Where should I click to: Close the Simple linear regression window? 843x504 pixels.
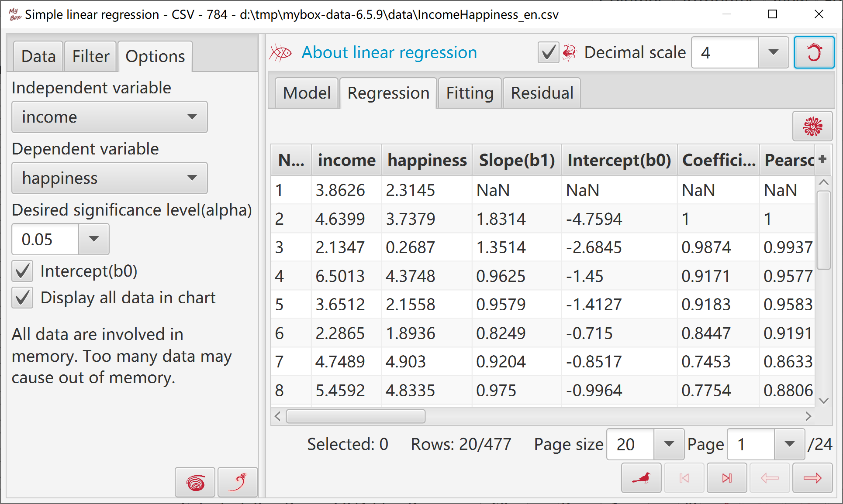point(819,14)
